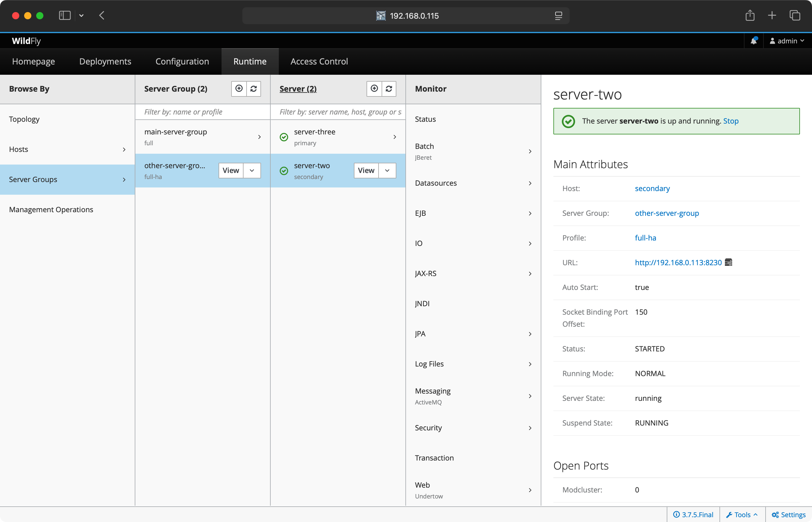Click View button for other-server-group
This screenshot has width=812, height=522.
coord(231,171)
